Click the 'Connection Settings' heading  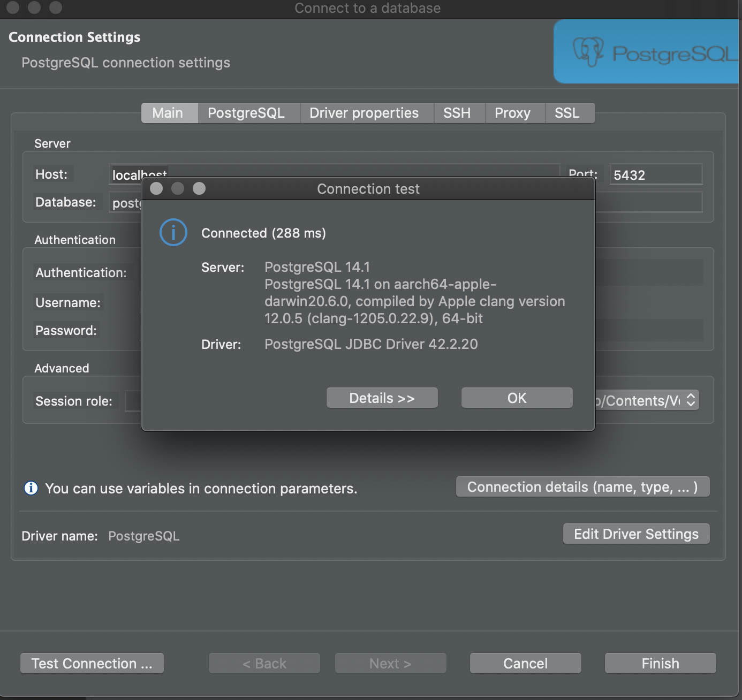click(74, 37)
